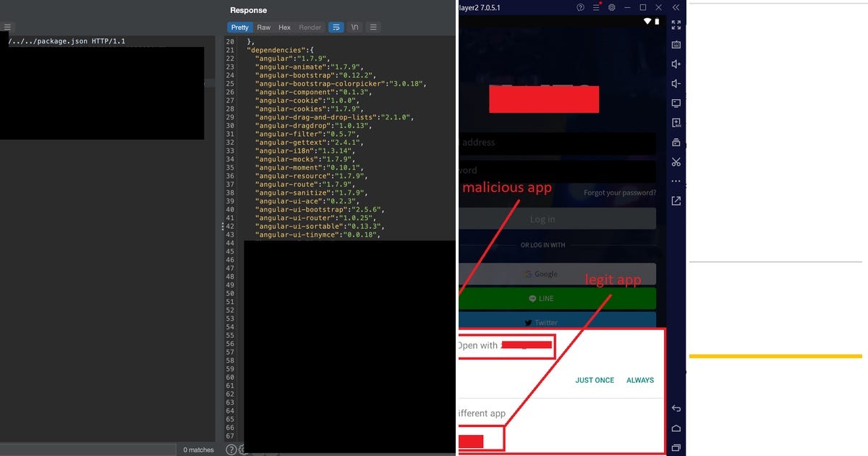
Task: Lower volume with the quieter speaker icon
Action: point(676,83)
